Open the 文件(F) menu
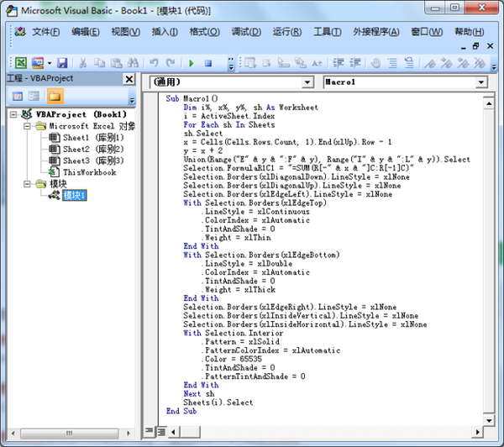 tap(45, 32)
